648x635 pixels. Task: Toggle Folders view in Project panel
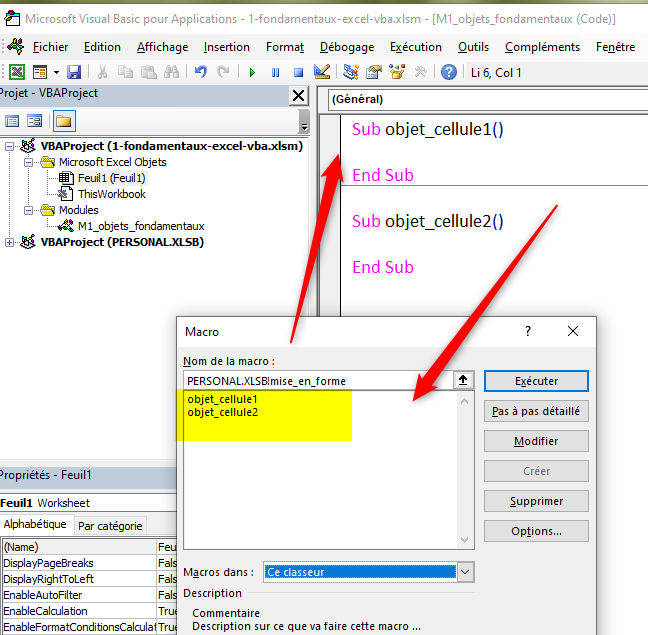tap(64, 121)
